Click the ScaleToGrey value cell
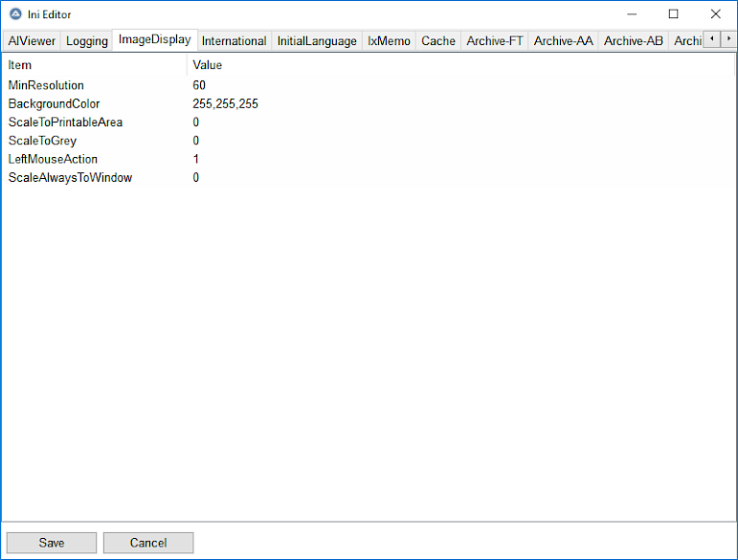This screenshot has height=560, width=738. pos(196,141)
